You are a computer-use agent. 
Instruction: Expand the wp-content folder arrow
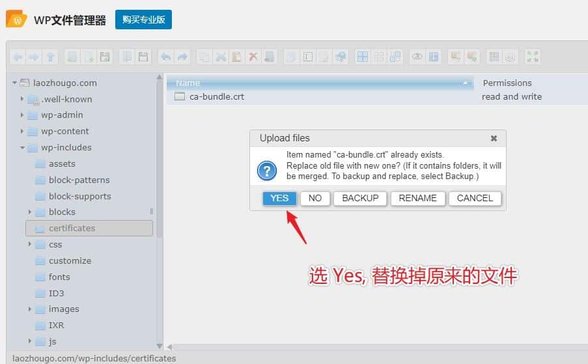(21, 131)
